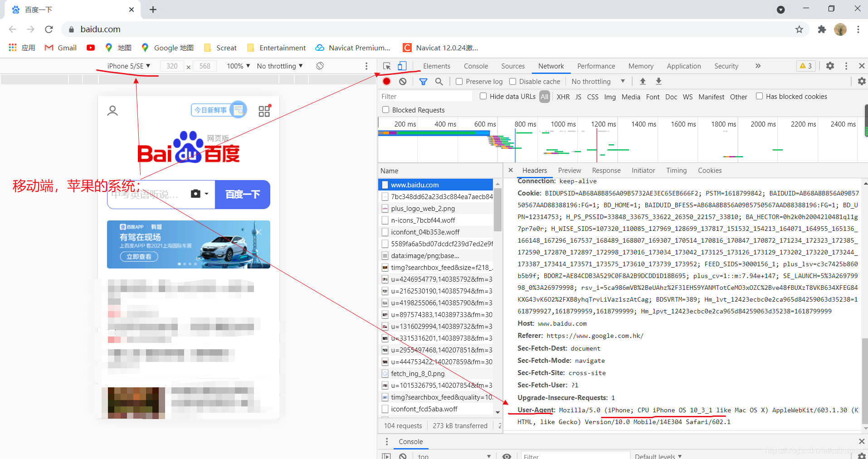Clear the network log
Image resolution: width=868 pixels, height=459 pixels.
[403, 81]
